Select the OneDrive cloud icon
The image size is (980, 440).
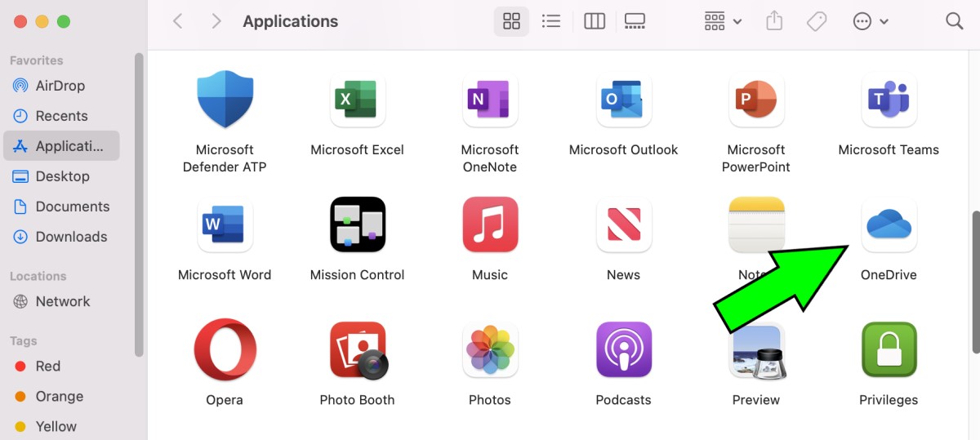[889, 224]
